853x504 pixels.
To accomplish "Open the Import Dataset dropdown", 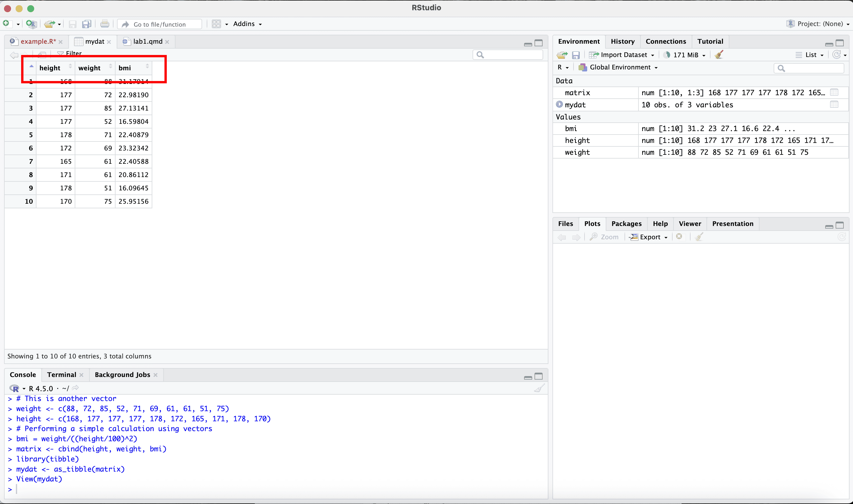I will pos(623,55).
